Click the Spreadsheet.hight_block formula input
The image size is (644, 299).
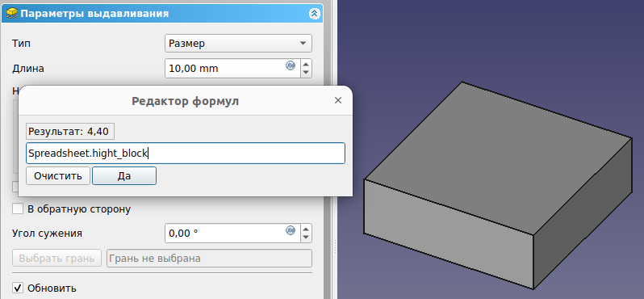click(186, 154)
